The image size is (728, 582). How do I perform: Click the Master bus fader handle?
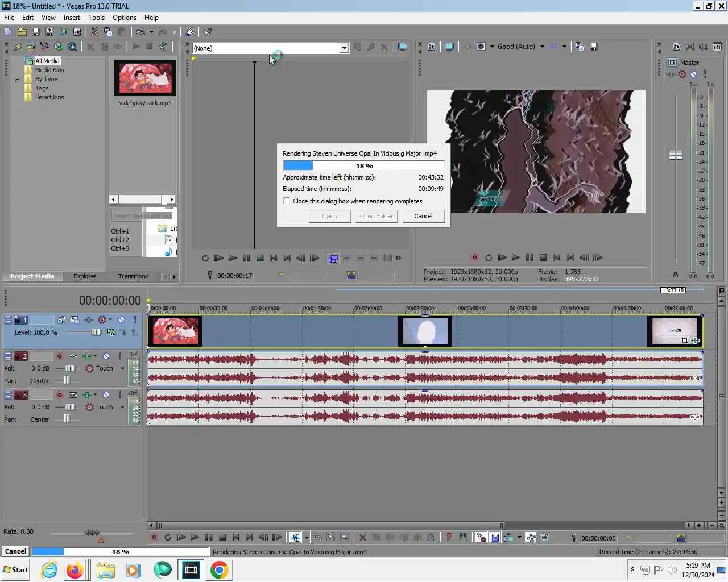tap(676, 155)
